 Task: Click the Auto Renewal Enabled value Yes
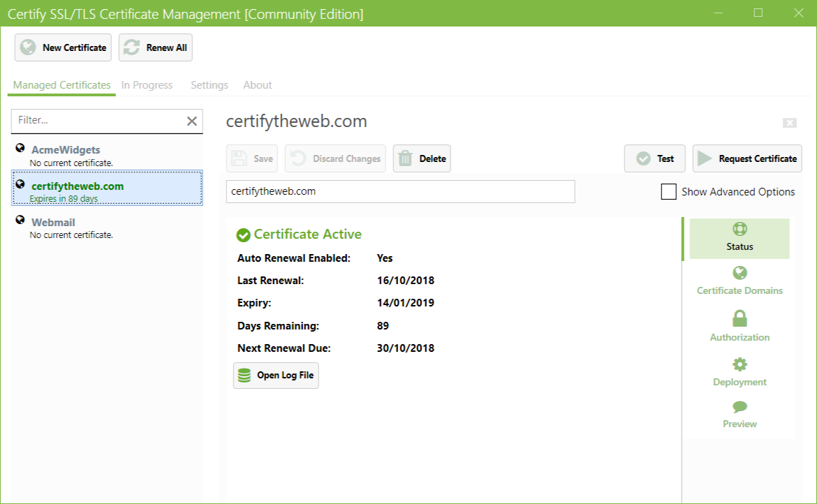(x=385, y=258)
